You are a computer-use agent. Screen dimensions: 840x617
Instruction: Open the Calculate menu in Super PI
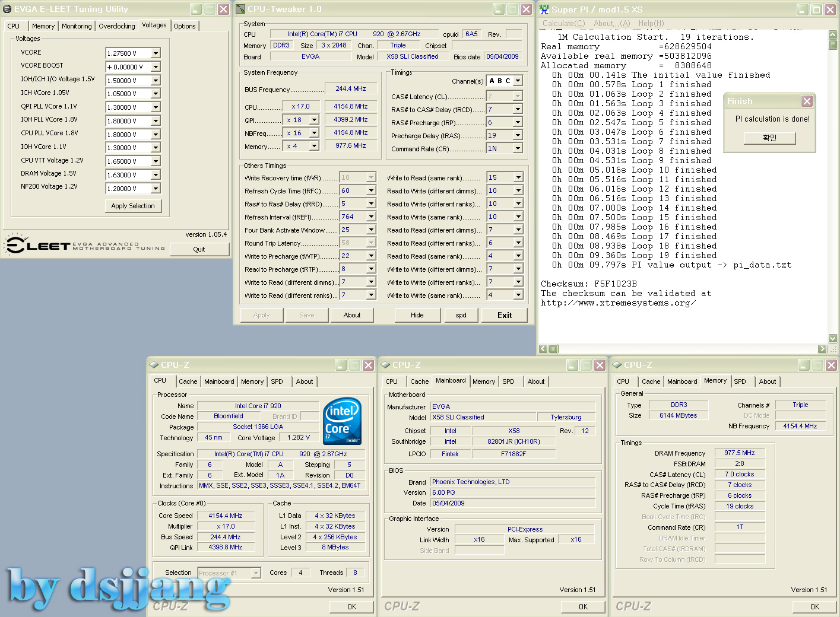tap(563, 24)
